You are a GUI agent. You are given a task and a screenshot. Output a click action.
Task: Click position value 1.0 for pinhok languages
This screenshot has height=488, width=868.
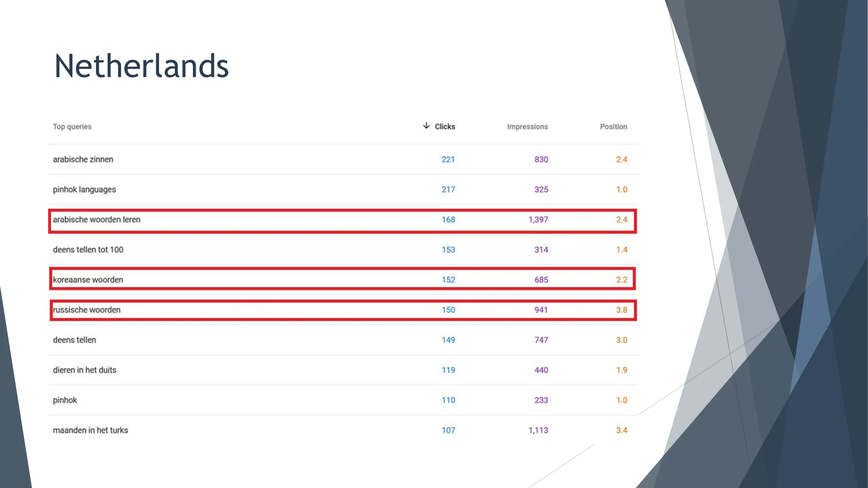click(x=622, y=189)
